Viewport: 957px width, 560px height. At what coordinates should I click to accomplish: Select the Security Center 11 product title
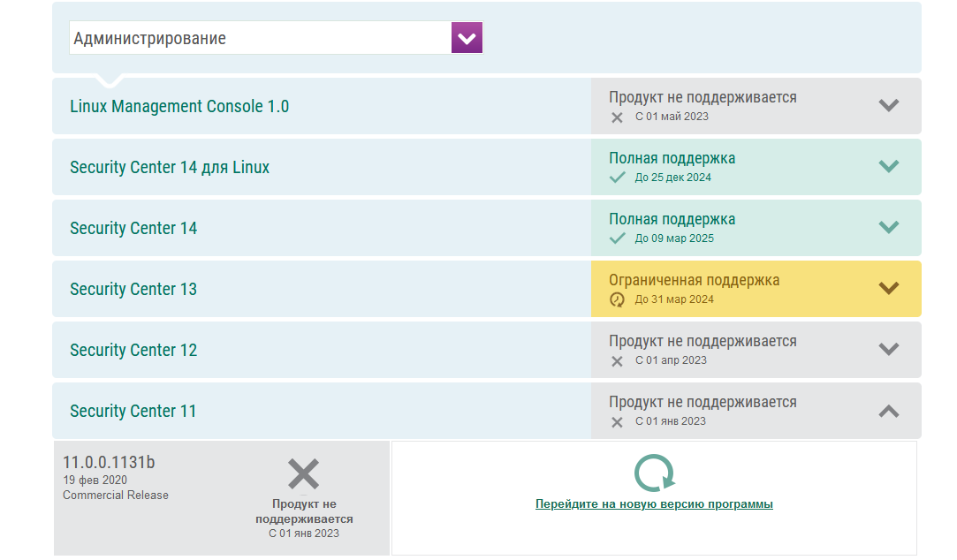click(x=133, y=411)
